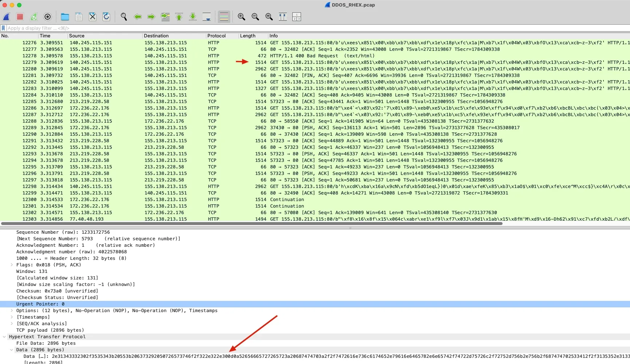Select packet number 12279
Screen dimensions: 630x364
[315, 62]
